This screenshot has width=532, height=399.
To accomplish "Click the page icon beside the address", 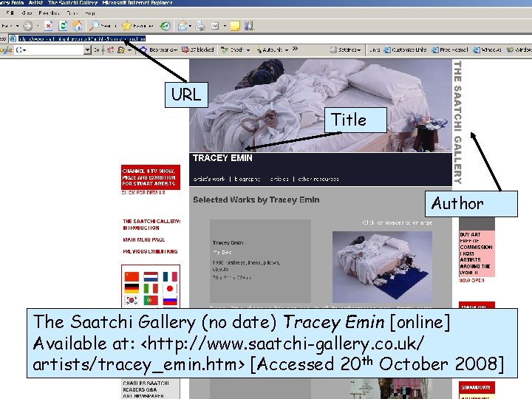I will click(13, 38).
